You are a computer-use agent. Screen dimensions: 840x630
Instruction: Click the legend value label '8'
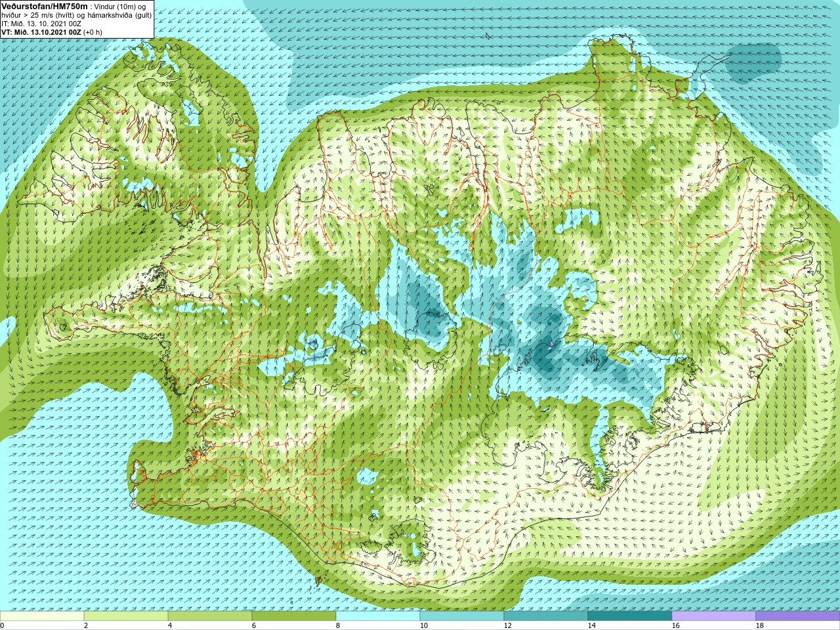[x=338, y=625]
